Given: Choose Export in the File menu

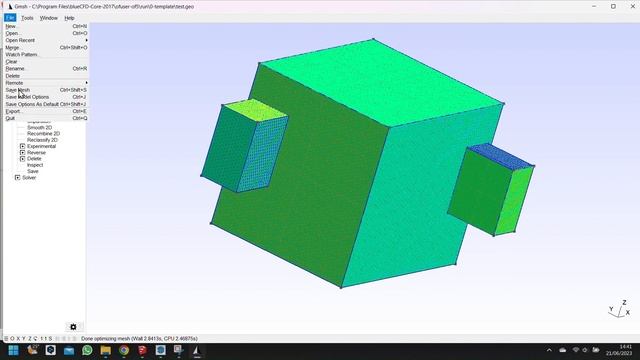Looking at the screenshot, I should coord(46,111).
